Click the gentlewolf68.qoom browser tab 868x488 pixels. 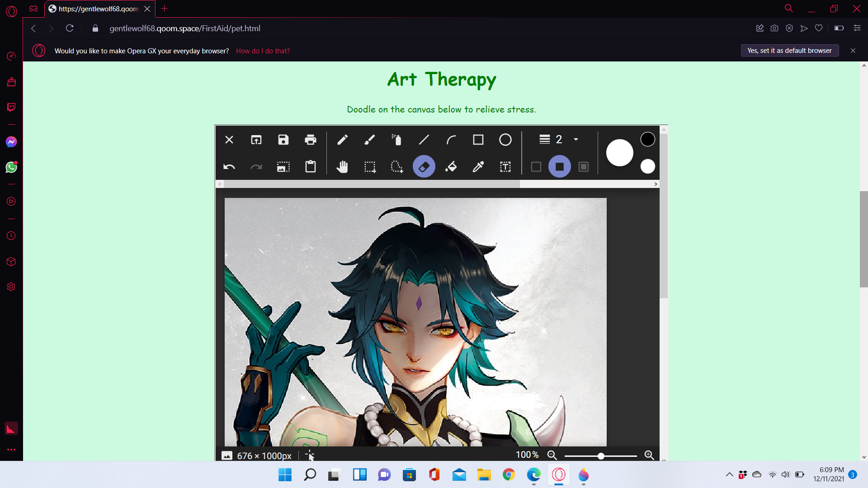click(x=99, y=9)
